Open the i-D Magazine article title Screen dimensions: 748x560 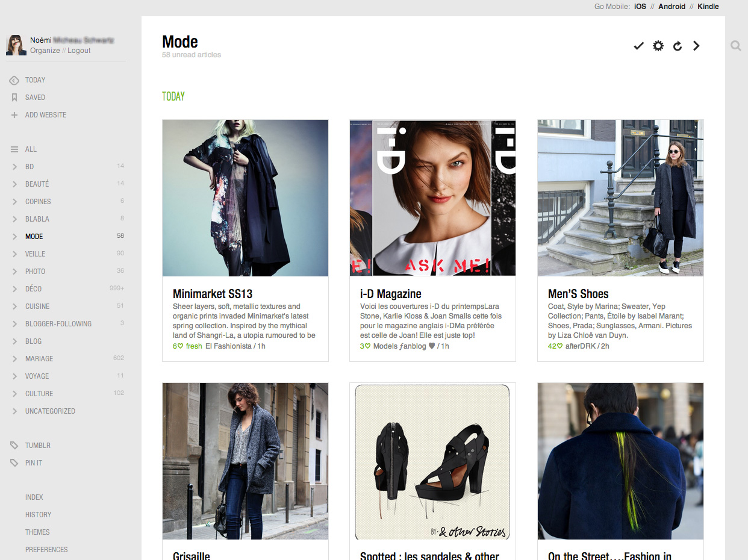pyautogui.click(x=390, y=294)
